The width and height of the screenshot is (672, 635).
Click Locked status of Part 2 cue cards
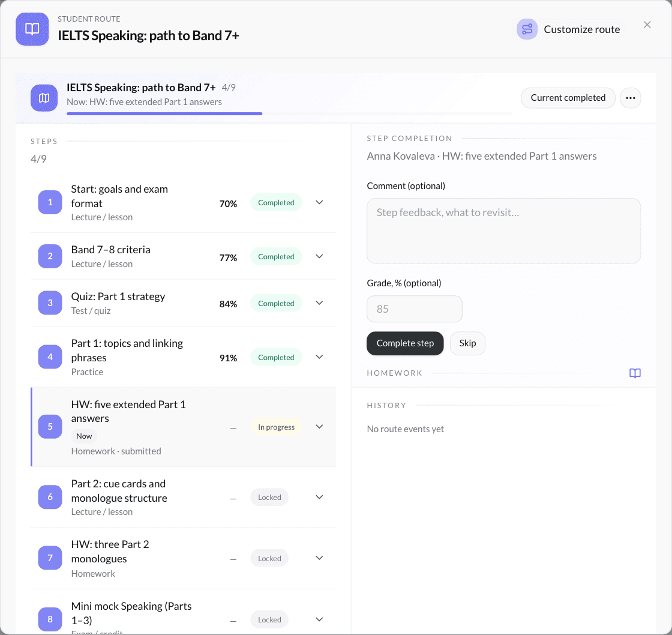269,498
